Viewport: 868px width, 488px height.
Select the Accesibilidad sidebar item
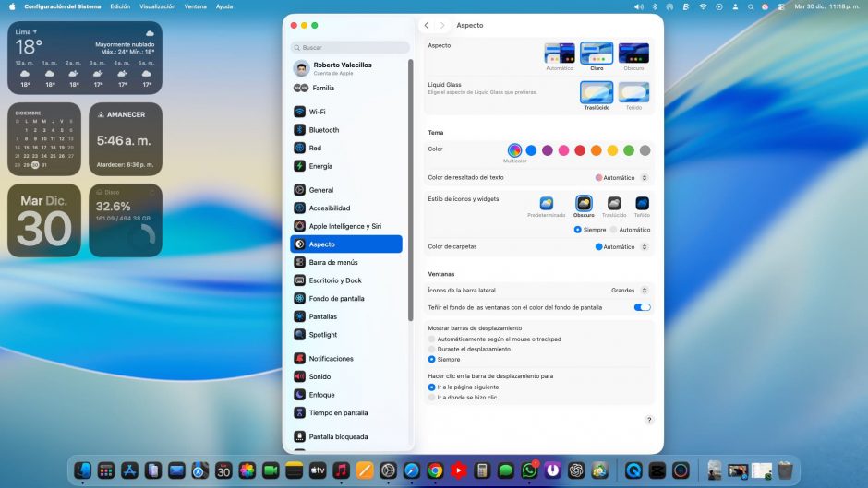coord(329,208)
